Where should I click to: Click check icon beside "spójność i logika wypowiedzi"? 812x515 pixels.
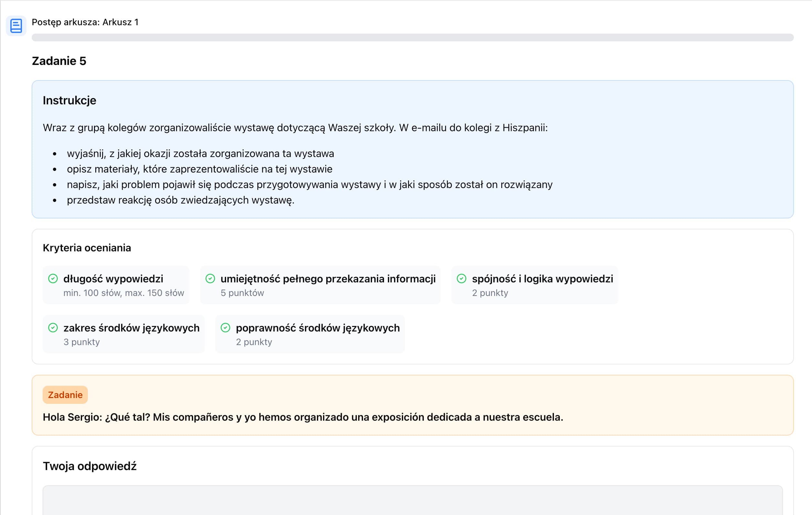tap(461, 279)
